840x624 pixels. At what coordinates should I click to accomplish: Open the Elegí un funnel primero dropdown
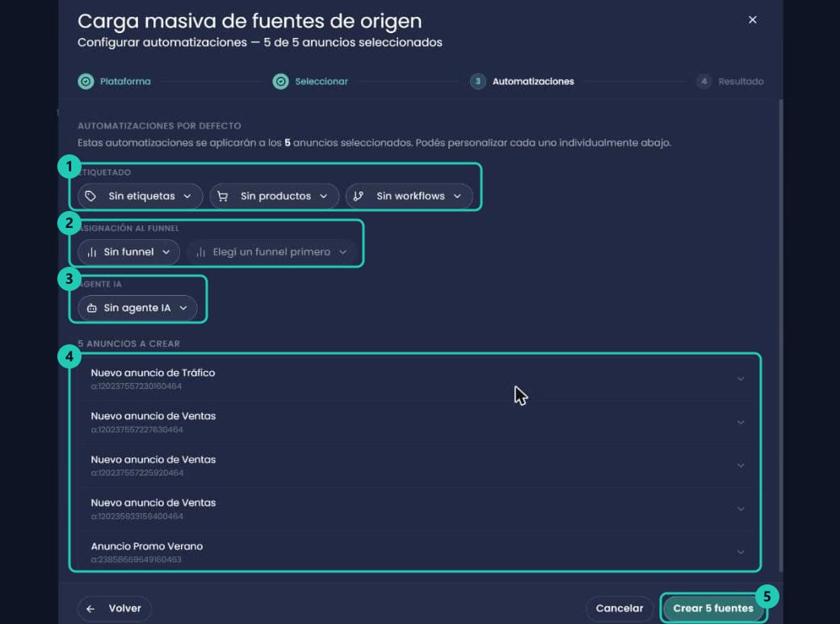[271, 252]
